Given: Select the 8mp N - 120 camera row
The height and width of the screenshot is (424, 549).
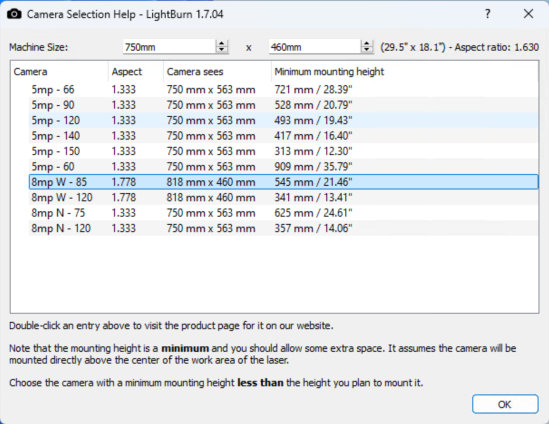Looking at the screenshot, I should coord(283,228).
